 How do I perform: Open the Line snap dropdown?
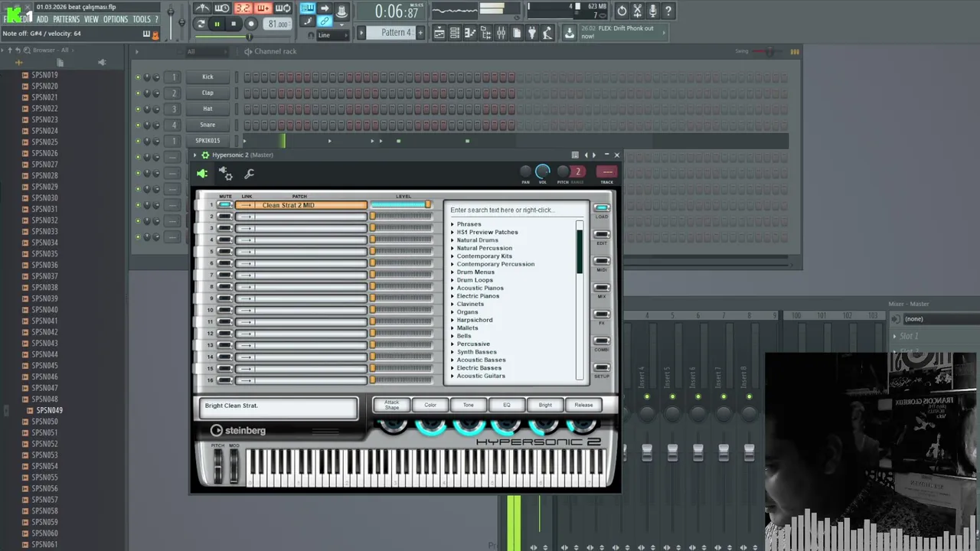click(x=333, y=35)
